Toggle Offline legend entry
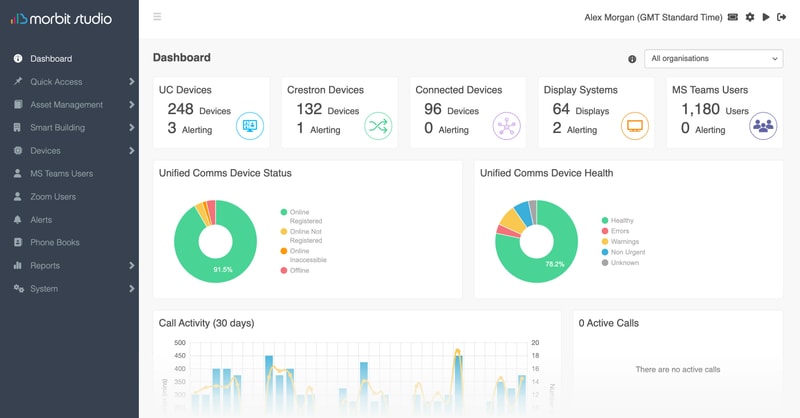The height and width of the screenshot is (418, 800). 295,271
